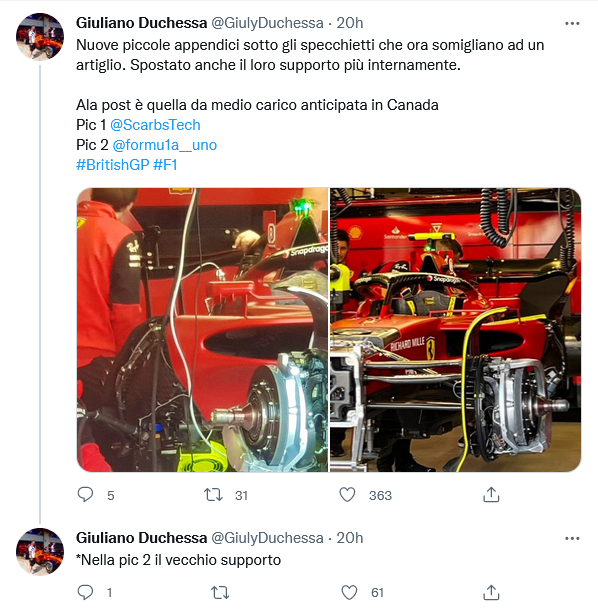Image resolution: width=598 pixels, height=613 pixels.
Task: Open the left Ferrari brake disc photo
Action: (202, 330)
